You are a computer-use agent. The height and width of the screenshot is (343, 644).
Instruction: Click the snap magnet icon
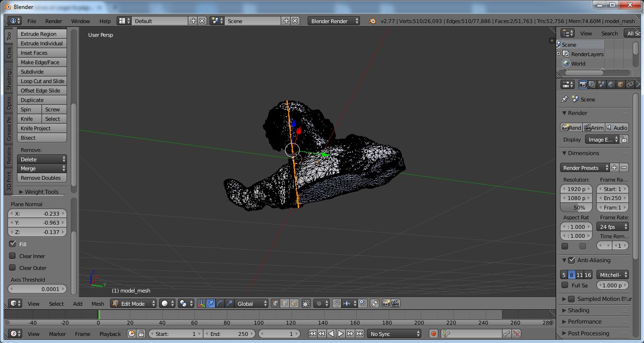(x=336, y=303)
